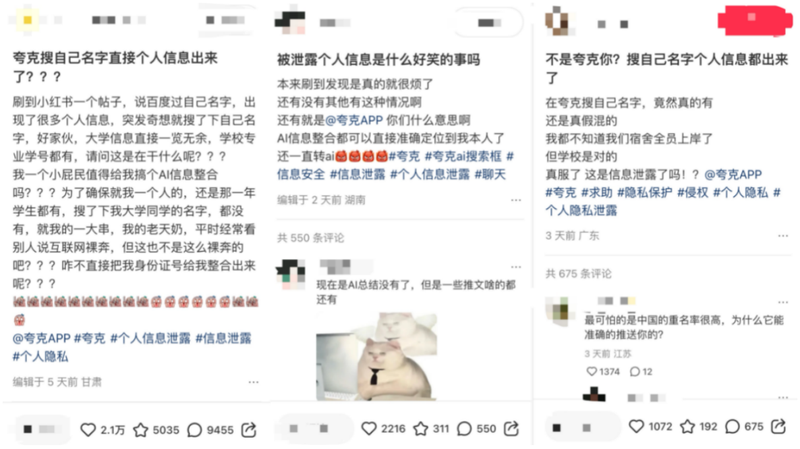Favorite the post with 5035 stars
This screenshot has width=800, height=449.
pyautogui.click(x=140, y=430)
